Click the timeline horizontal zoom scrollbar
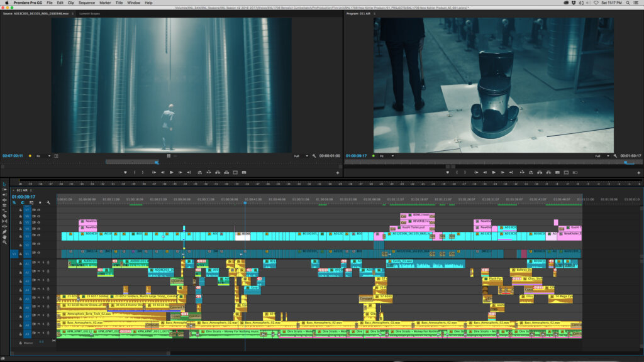 pos(91,353)
